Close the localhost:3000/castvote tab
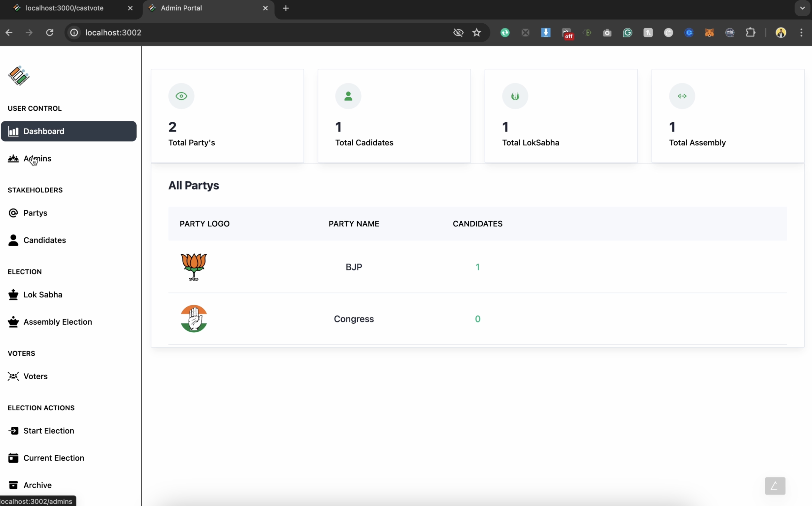Viewport: 812px width, 506px height. pos(130,8)
